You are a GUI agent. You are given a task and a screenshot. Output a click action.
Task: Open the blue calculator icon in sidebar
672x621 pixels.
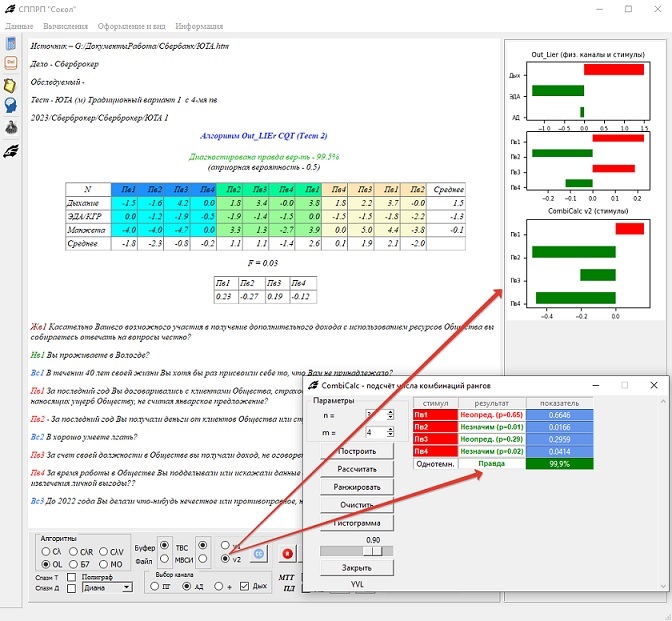11,43
